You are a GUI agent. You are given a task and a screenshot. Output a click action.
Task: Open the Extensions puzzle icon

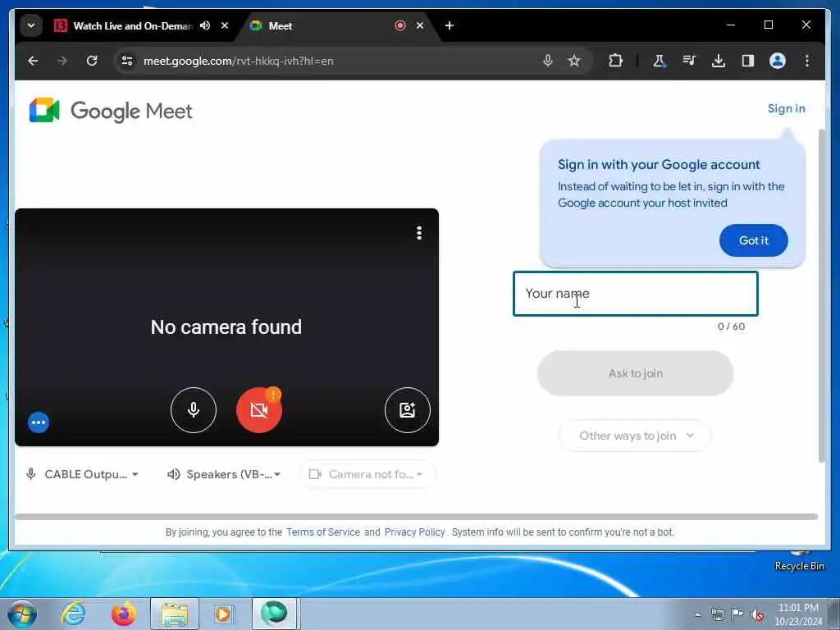pyautogui.click(x=615, y=61)
